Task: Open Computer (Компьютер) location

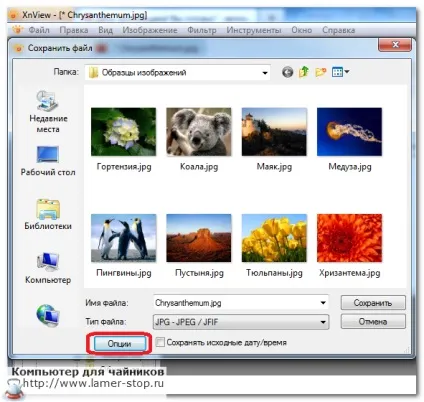Action: 48,268
